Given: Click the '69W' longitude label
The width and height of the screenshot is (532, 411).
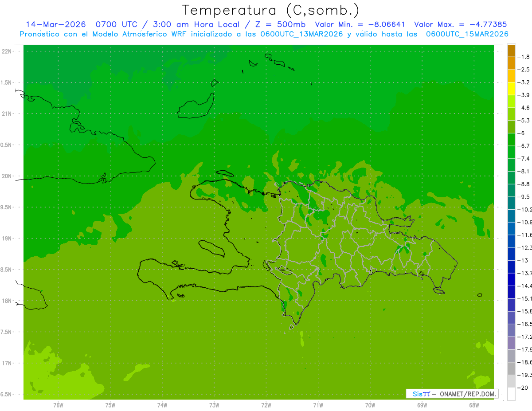Looking at the screenshot, I should click(422, 405).
